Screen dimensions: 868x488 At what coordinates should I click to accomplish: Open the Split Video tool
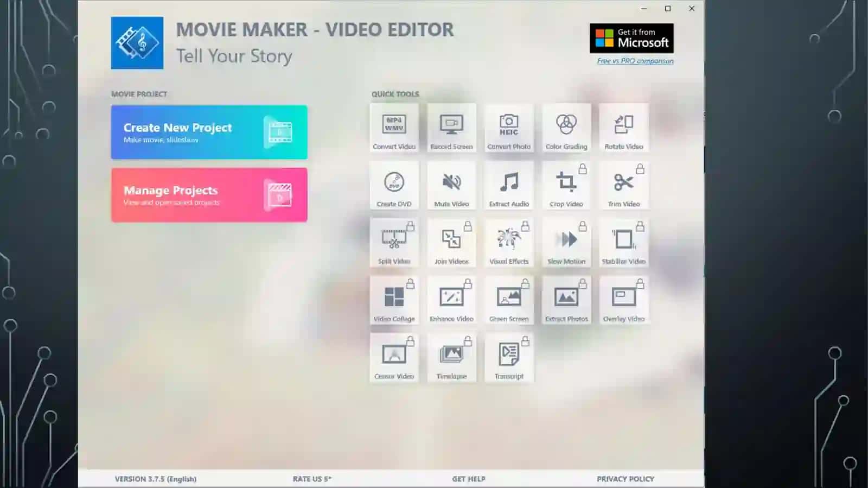(x=394, y=243)
